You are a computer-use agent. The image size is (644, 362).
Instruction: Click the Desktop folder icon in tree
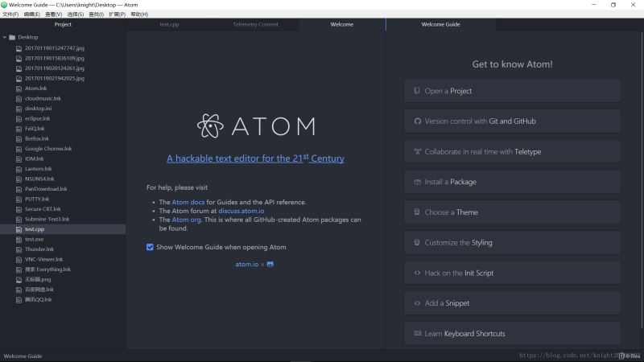tap(12, 37)
